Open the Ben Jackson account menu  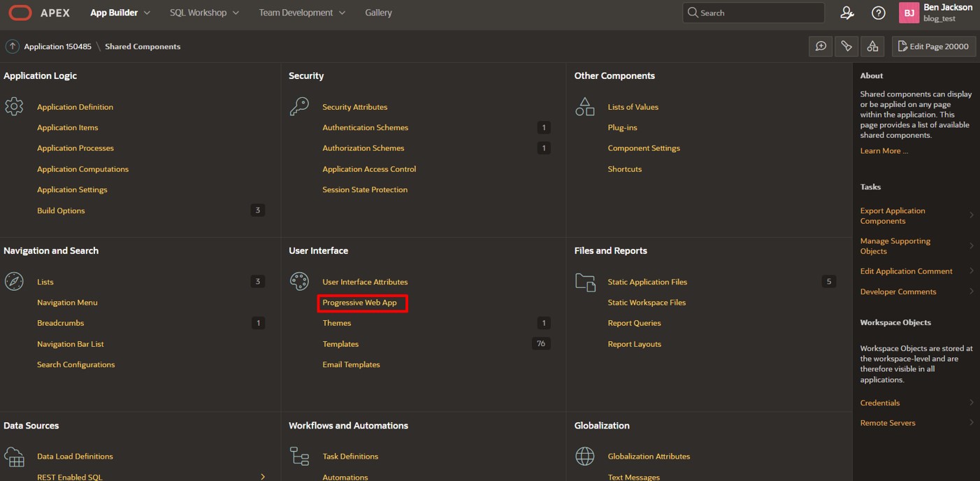pyautogui.click(x=937, y=13)
